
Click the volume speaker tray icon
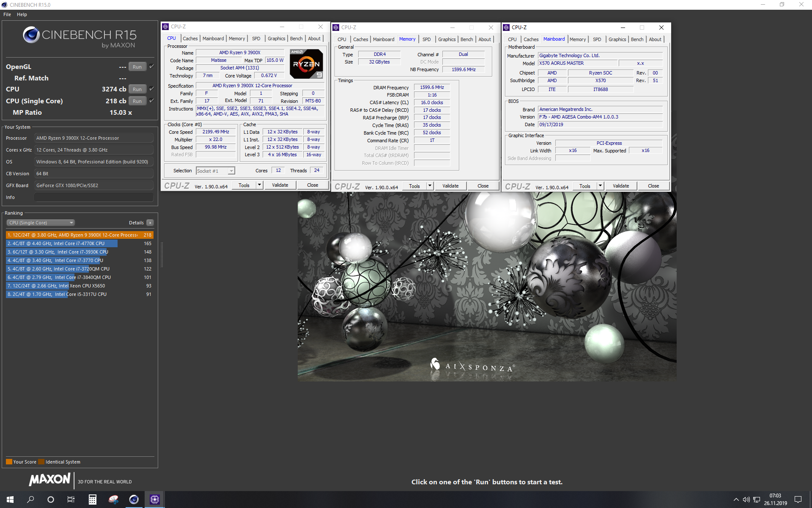coord(746,500)
